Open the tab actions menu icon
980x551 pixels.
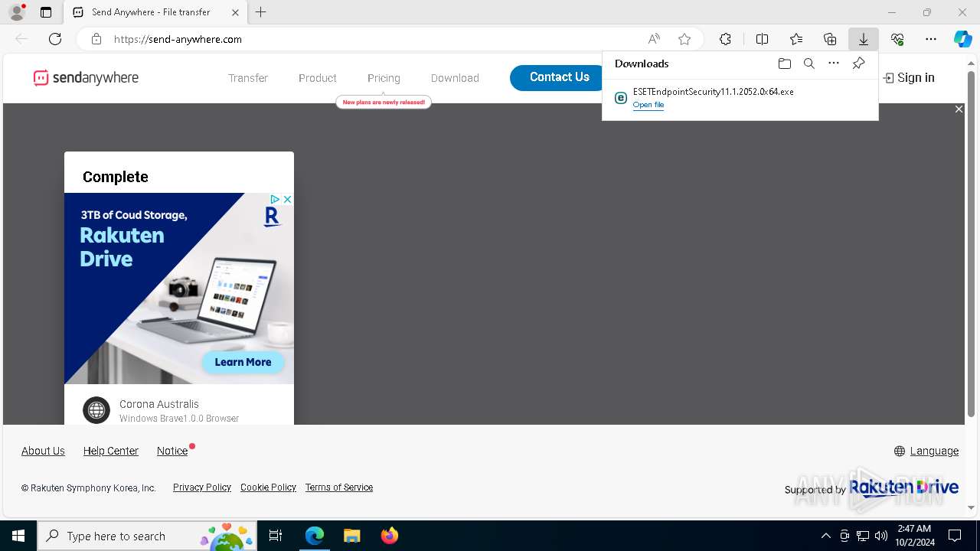pos(46,12)
